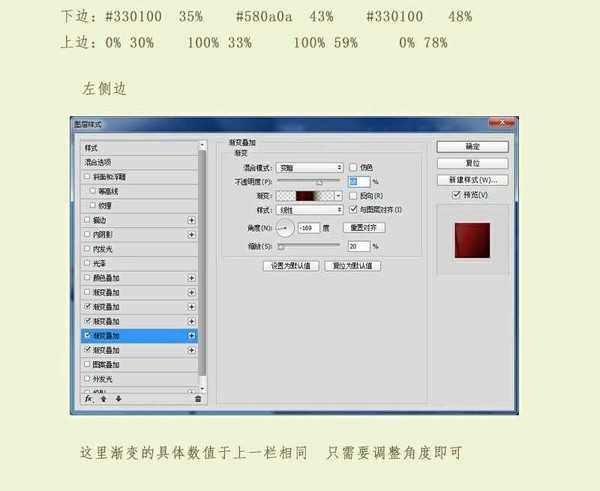Click the plus icon on the unchecked 渐变叠加 row
This screenshot has width=600, height=491.
pos(191,292)
